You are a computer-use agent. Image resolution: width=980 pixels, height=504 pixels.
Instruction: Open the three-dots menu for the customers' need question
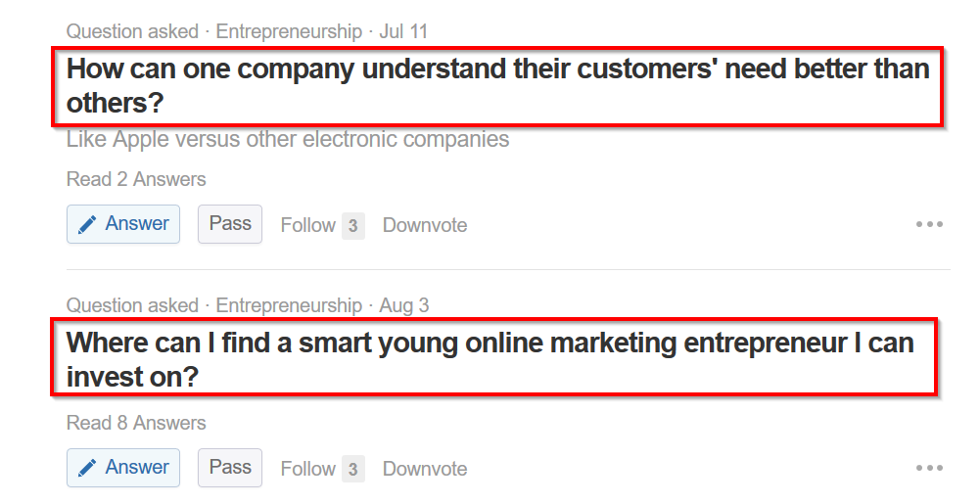pyautogui.click(x=929, y=224)
